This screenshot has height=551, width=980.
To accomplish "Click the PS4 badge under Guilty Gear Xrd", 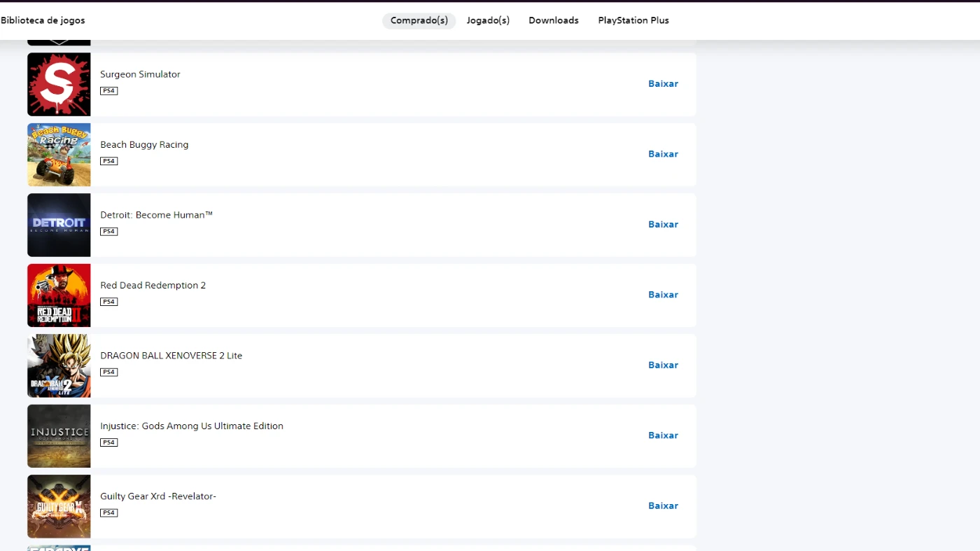I will point(108,513).
